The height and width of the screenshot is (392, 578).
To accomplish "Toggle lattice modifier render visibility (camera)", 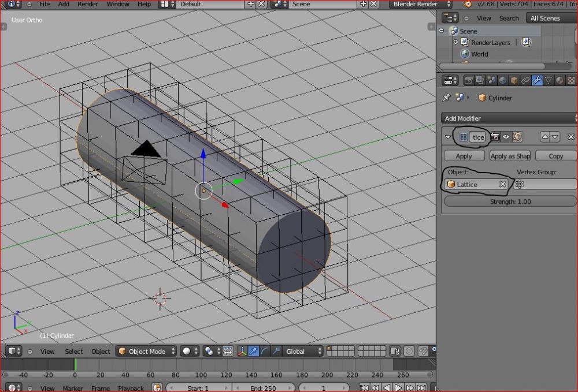I will (x=495, y=137).
